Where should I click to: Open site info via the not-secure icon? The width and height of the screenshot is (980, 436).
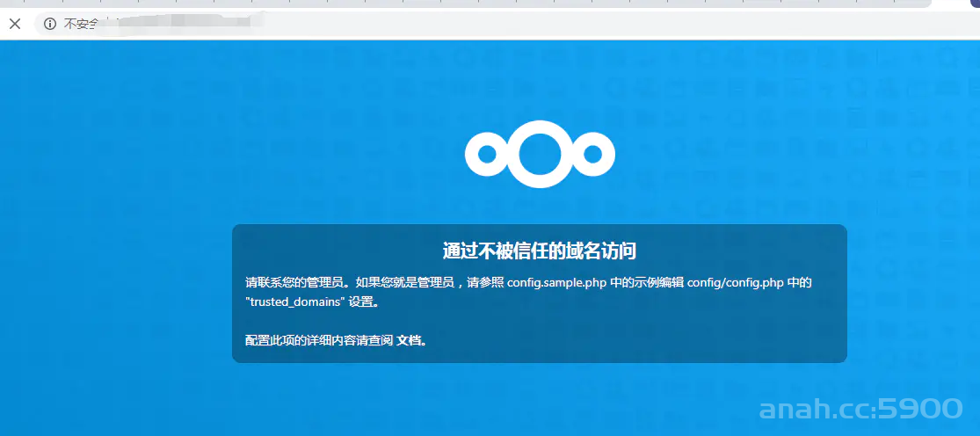tap(50, 24)
